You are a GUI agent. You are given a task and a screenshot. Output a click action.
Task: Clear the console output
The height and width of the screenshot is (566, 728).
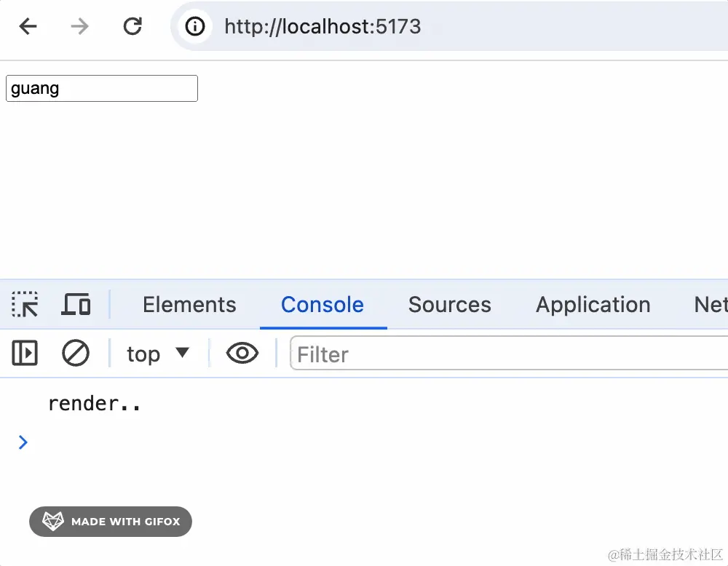tap(75, 353)
